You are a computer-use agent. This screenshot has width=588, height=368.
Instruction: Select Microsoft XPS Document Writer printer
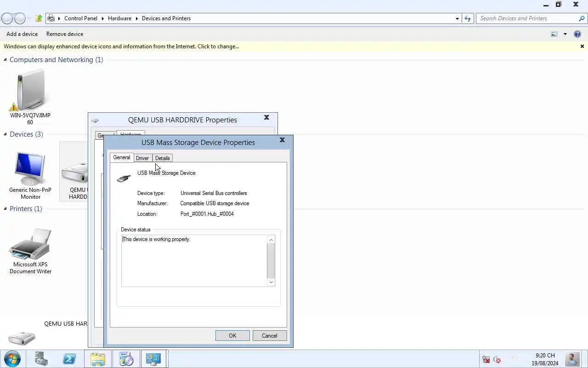[x=30, y=251]
